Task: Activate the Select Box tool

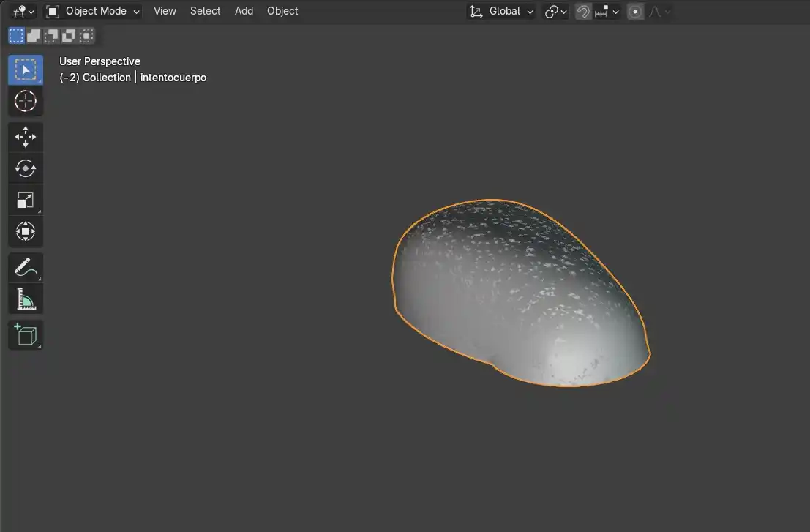Action: tap(26, 70)
